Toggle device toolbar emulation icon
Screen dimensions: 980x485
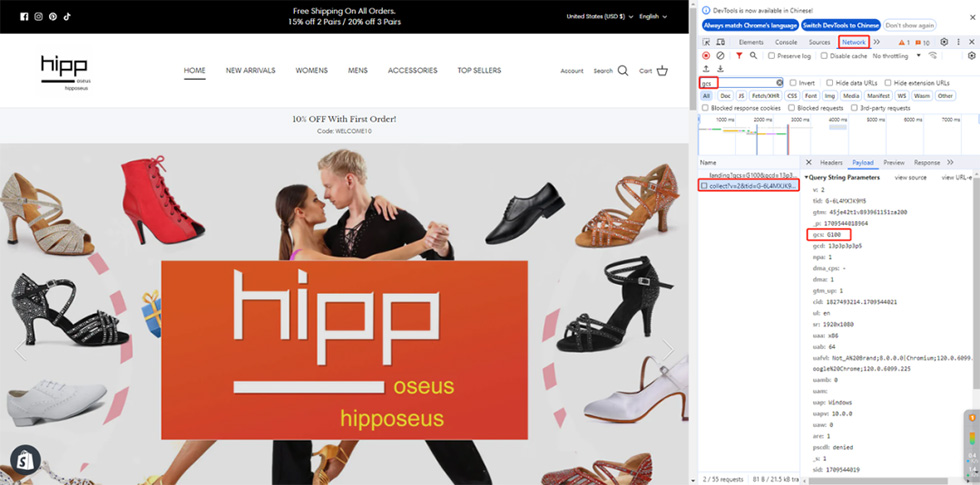click(x=722, y=42)
